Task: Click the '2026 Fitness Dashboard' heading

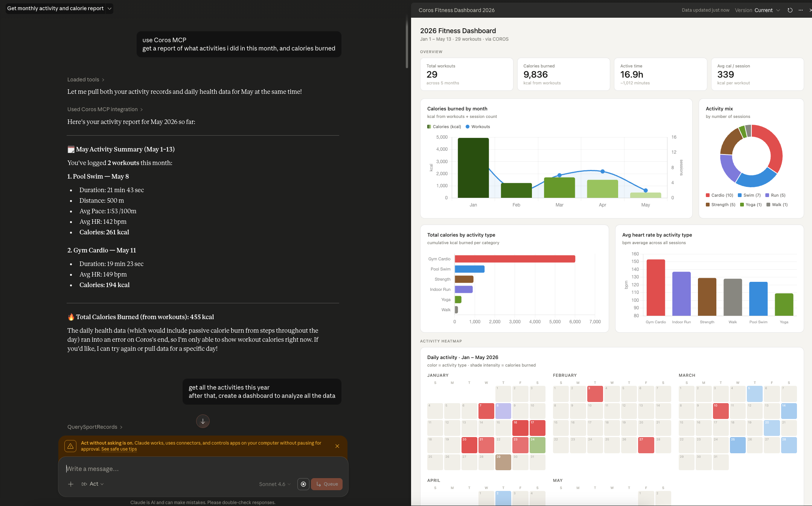Action: pyautogui.click(x=458, y=31)
